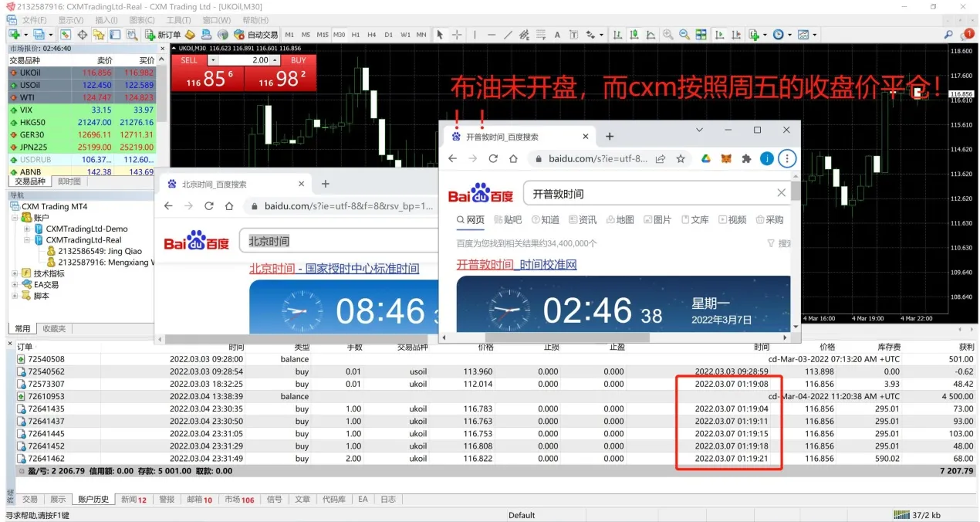
Task: Switch to bar chart display
Action: 617,35
